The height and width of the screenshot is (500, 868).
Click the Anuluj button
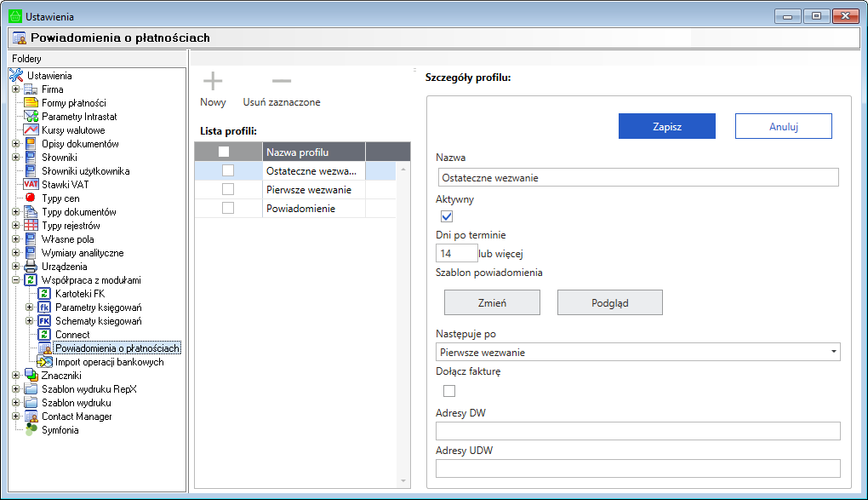(x=783, y=126)
